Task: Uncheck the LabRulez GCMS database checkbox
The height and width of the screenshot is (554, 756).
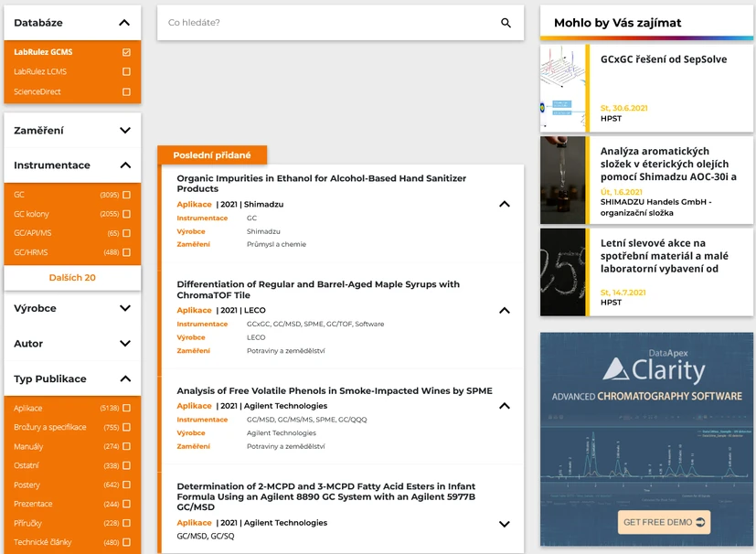Action: pos(126,52)
